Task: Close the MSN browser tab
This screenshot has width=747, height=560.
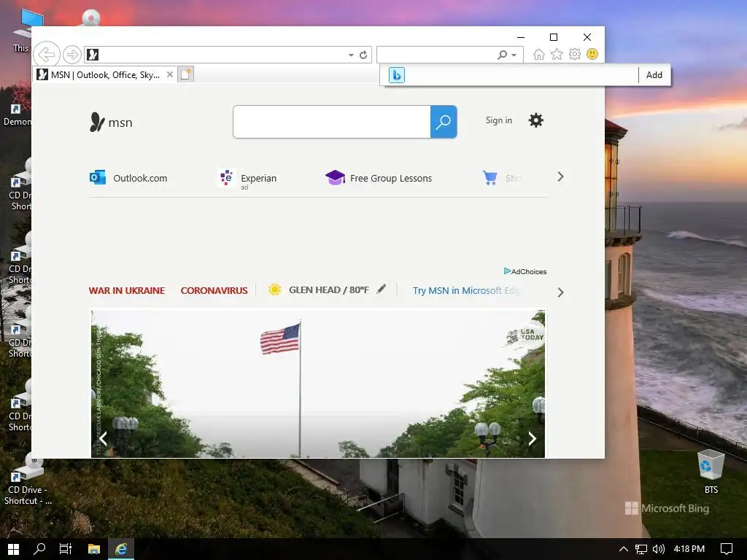Action: (169, 74)
